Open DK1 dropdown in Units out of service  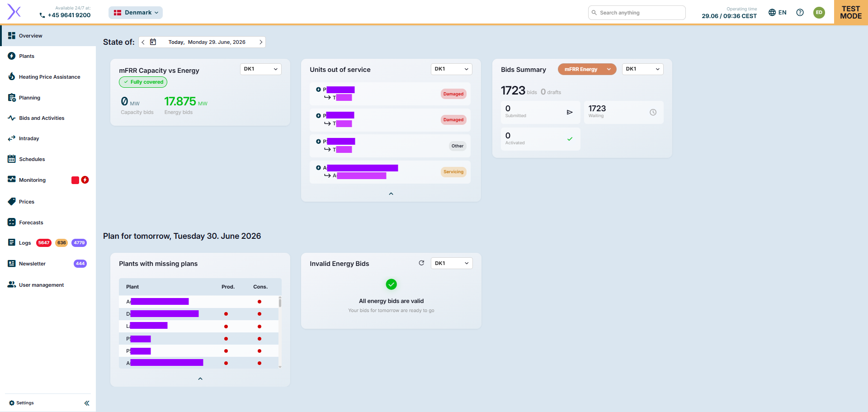(x=451, y=69)
